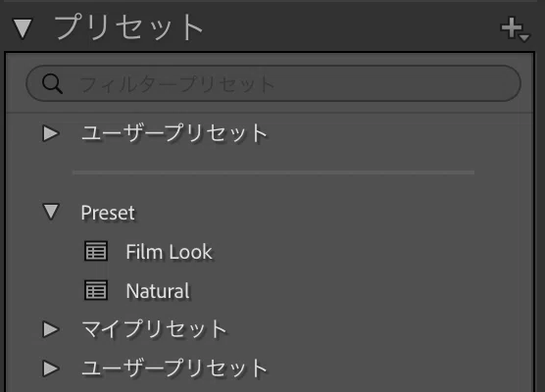Expand the マイプリセット group triangle
The image size is (545, 392).
(51, 329)
